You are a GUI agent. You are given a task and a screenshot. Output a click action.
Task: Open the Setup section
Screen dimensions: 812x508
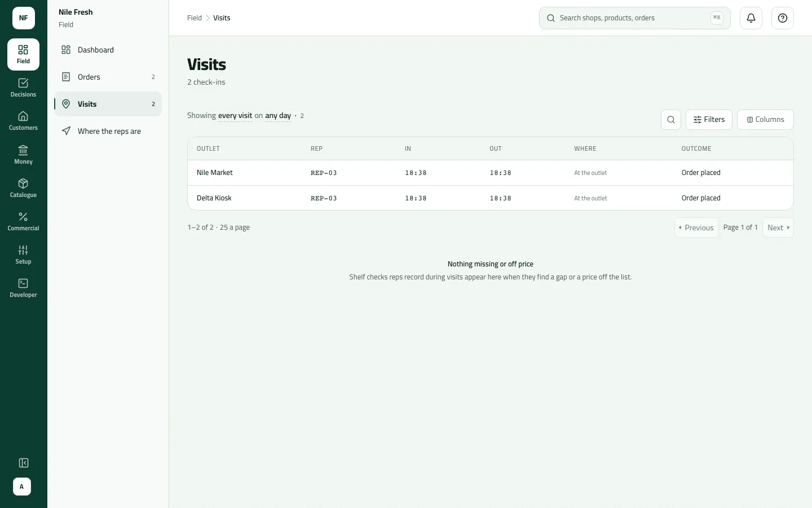(23, 255)
